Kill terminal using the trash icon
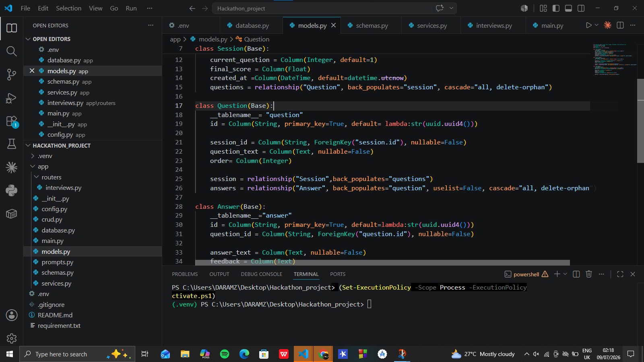Image resolution: width=644 pixels, height=362 pixels. (x=589, y=274)
